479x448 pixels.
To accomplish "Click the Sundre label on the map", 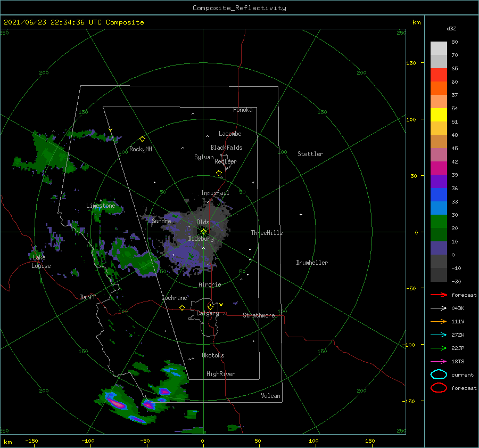I will [161, 221].
